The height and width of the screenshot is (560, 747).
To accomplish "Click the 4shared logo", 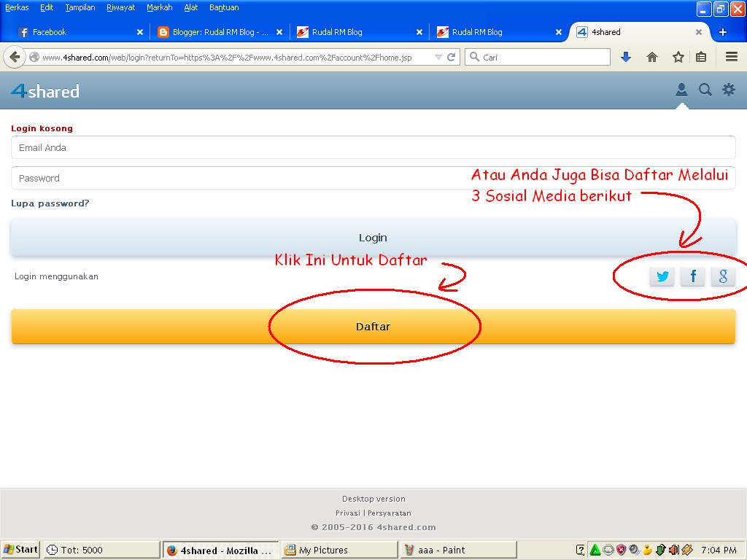I will [45, 91].
